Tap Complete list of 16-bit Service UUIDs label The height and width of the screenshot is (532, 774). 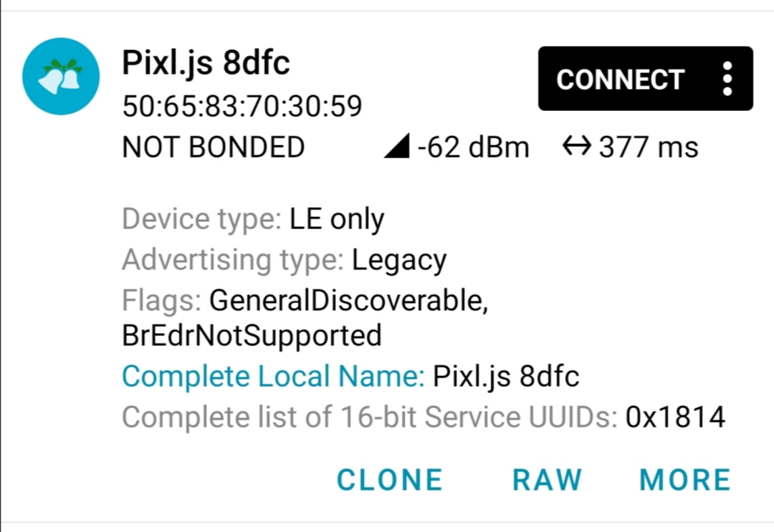pyautogui.click(x=370, y=417)
